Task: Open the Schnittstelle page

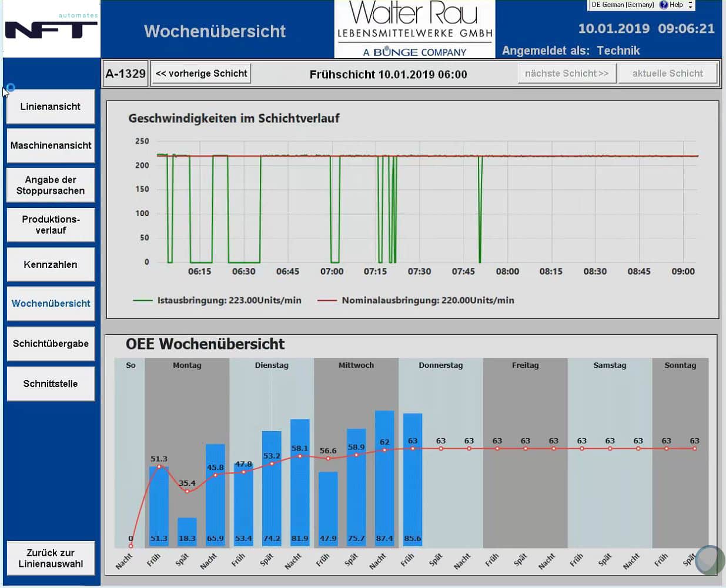Action: [x=51, y=384]
